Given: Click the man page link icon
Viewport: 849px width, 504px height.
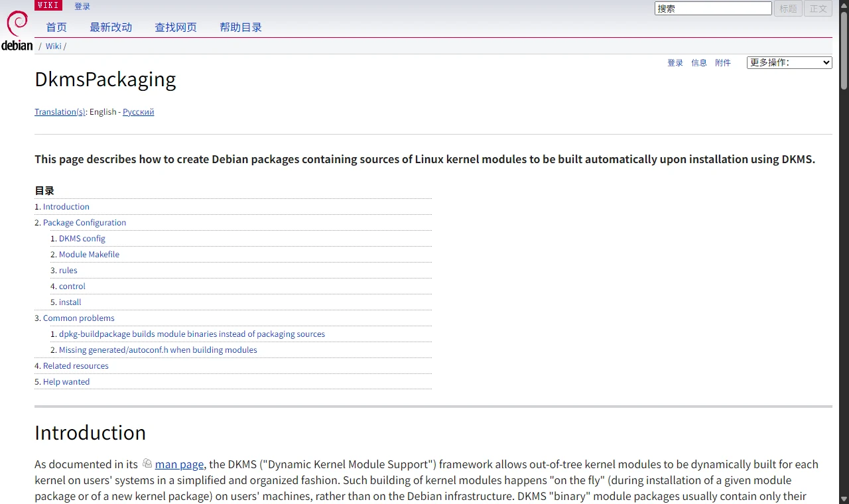Looking at the screenshot, I should pyautogui.click(x=147, y=464).
